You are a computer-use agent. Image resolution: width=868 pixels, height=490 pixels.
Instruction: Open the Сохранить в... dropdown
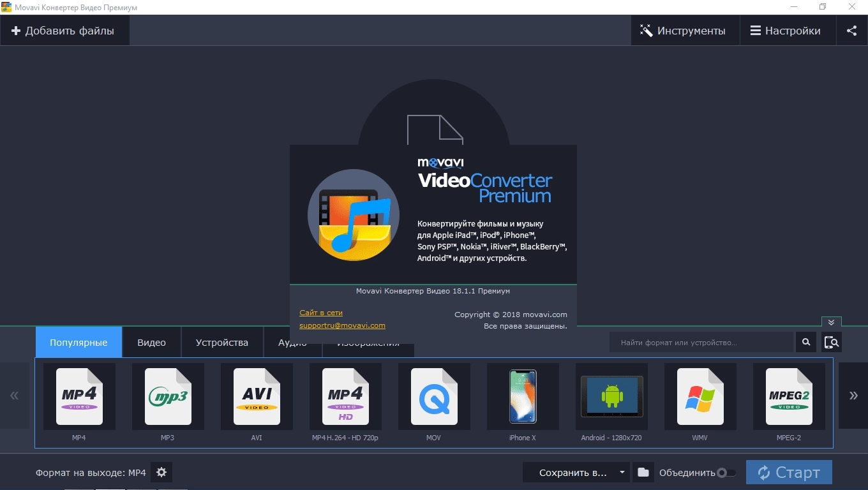[x=576, y=473]
